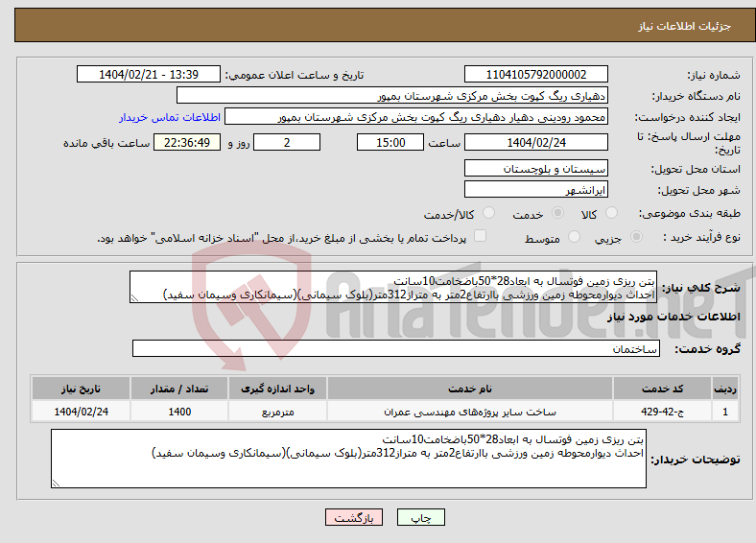Click service name cell ساخت سایر پروژه‌های مهندسی عمران
Image resolution: width=756 pixels, height=543 pixels.
point(469,412)
